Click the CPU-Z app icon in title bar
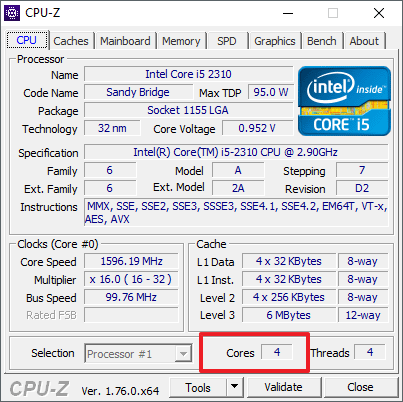Viewport: 403px width, 402px height. pos(12,13)
